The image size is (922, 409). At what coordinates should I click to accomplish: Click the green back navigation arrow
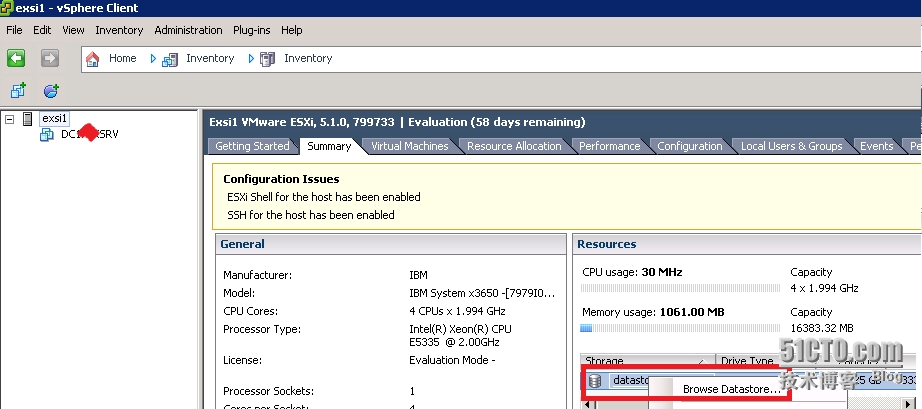coord(16,58)
